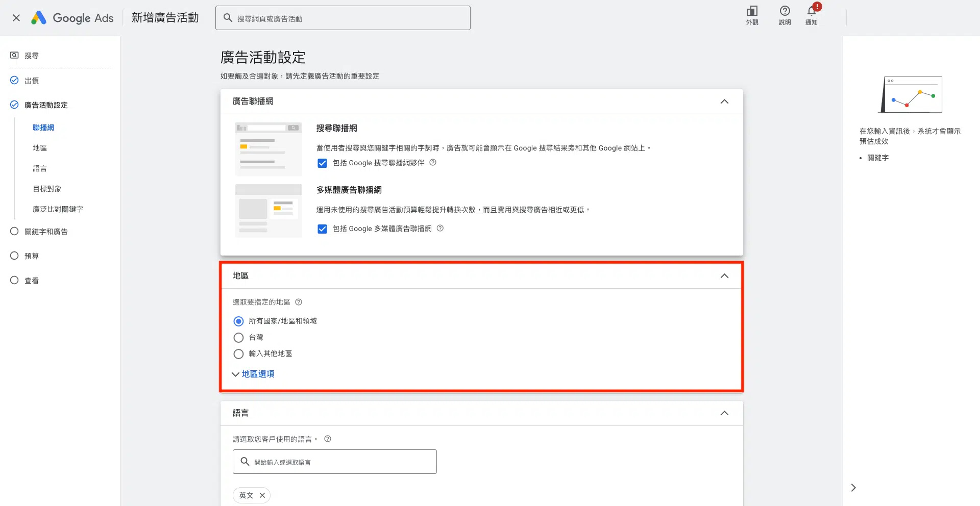Click the 關鍵字 bullet in the forecast panel
The width and height of the screenshot is (980, 506).
[878, 158]
